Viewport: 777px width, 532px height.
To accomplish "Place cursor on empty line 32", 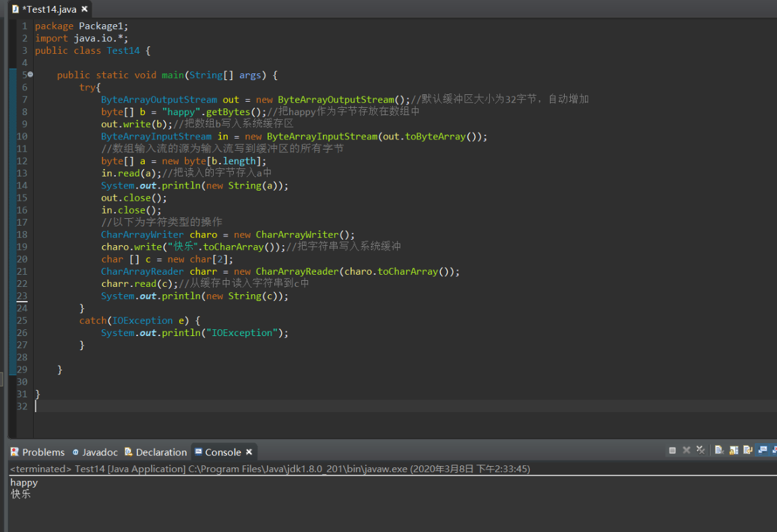I will pyautogui.click(x=202, y=407).
